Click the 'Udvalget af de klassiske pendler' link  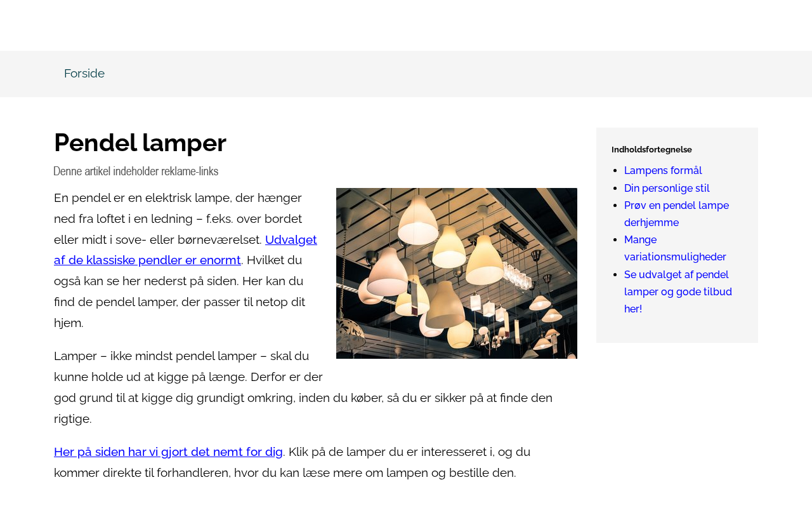point(185,250)
